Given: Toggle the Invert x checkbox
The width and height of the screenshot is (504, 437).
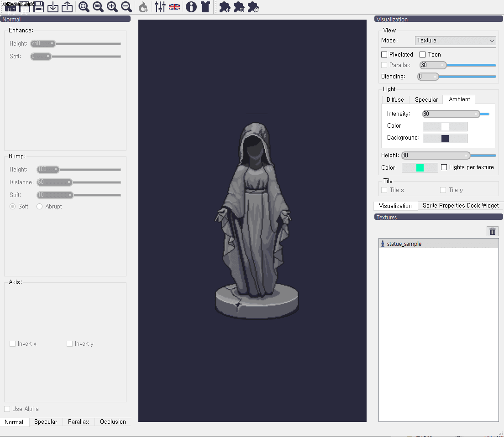Looking at the screenshot, I should click(12, 343).
